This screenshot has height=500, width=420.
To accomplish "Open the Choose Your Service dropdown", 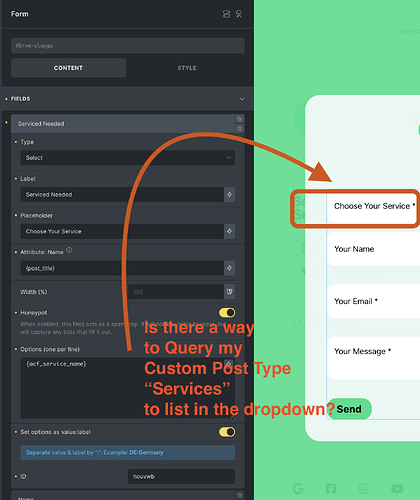I will click(373, 206).
